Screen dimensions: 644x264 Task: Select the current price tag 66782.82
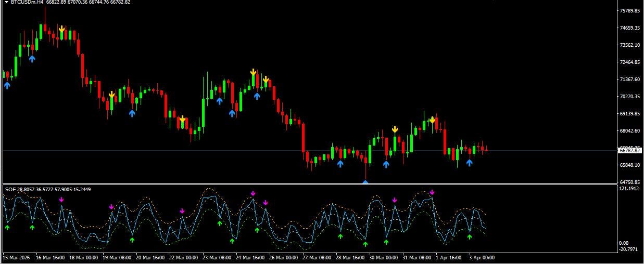[x=629, y=151]
